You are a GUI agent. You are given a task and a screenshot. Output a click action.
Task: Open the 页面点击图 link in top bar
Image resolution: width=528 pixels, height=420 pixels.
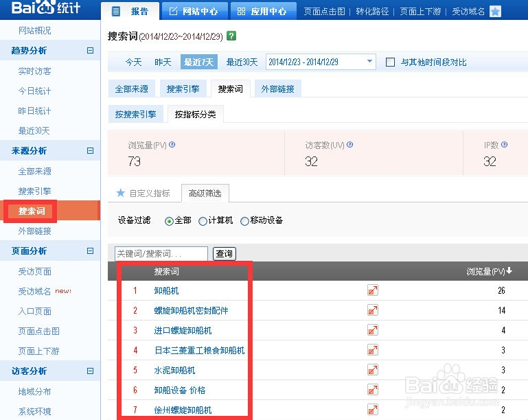pyautogui.click(x=324, y=12)
